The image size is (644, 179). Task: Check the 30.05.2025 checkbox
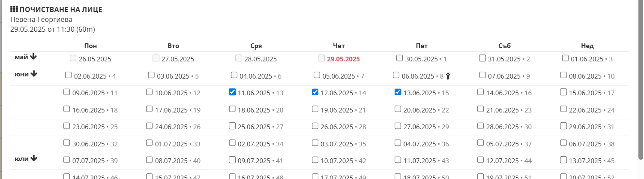pyautogui.click(x=399, y=58)
